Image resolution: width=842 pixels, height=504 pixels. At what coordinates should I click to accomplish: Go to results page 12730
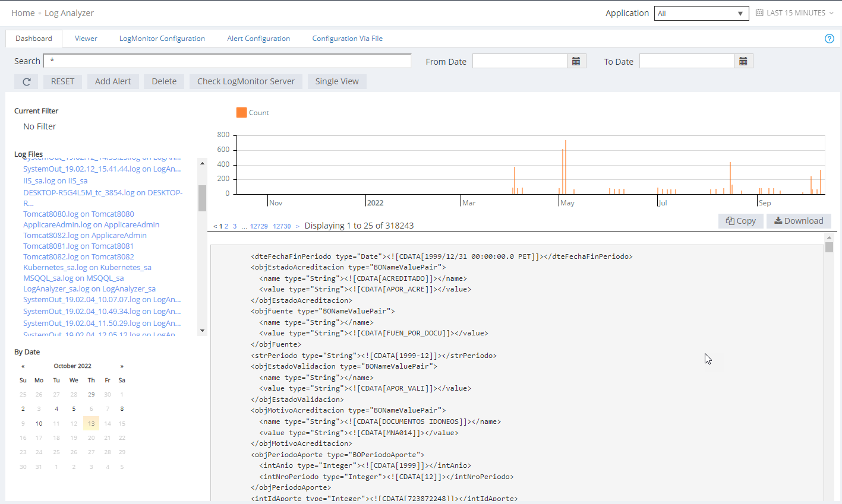[282, 226]
